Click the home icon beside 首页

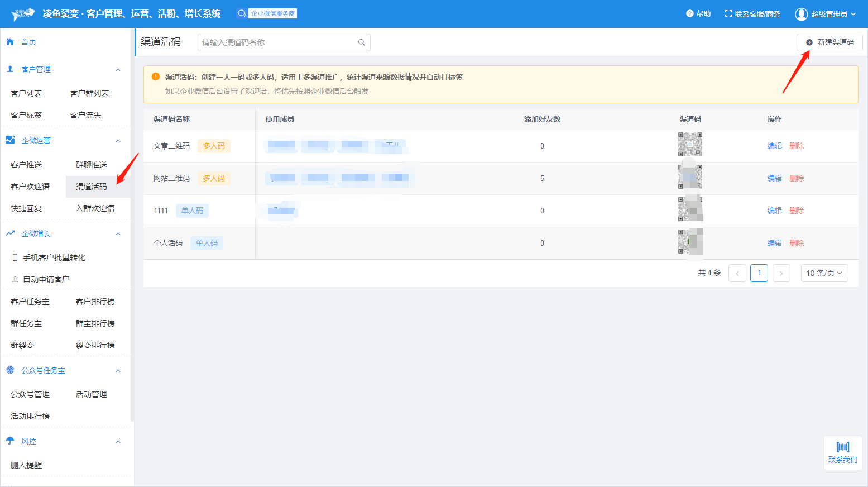10,42
